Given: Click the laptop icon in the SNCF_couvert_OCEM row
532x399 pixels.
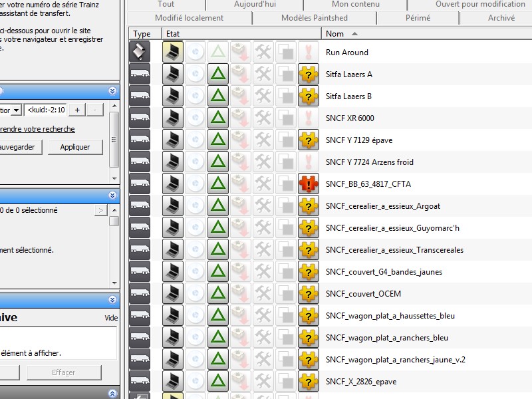Looking at the screenshot, I should (x=173, y=293).
